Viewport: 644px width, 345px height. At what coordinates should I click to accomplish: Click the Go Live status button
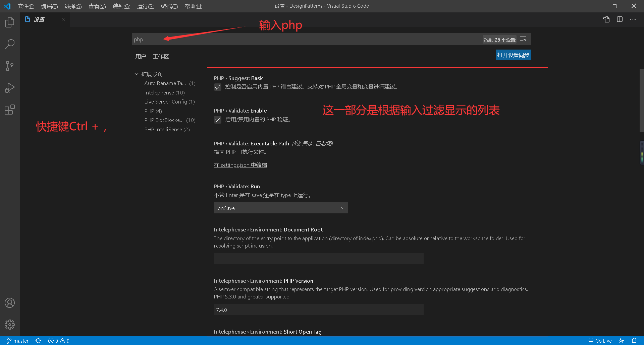coord(600,341)
